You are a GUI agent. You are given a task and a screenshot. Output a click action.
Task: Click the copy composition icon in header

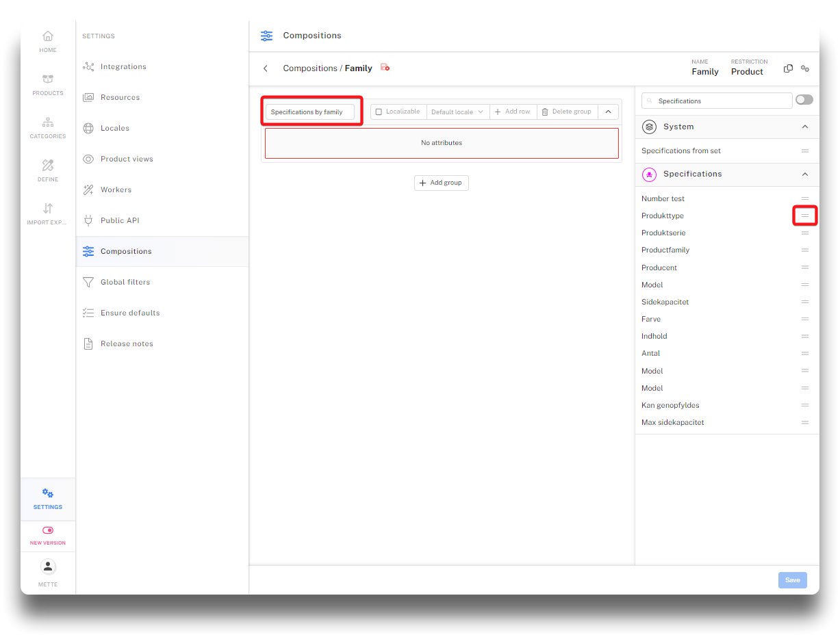(788, 68)
